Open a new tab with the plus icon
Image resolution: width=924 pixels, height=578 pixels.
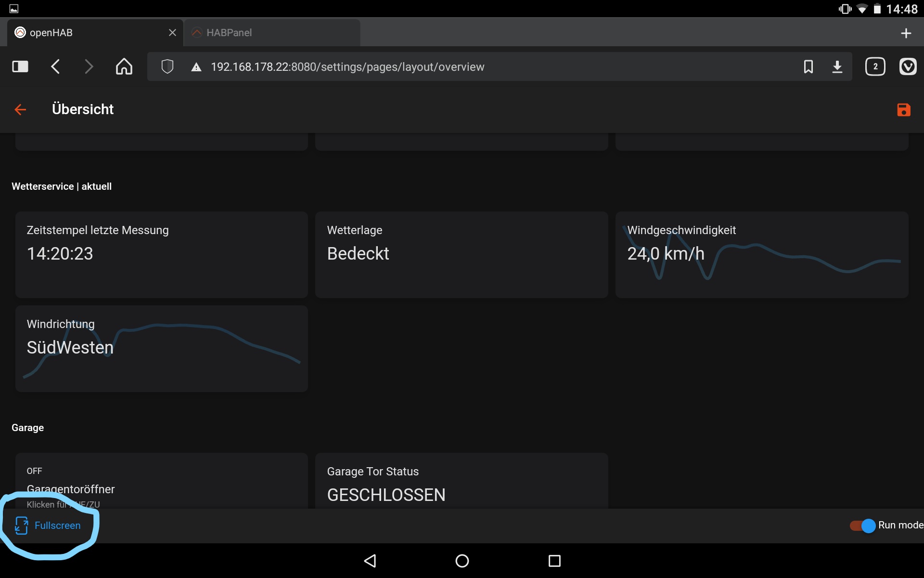tap(906, 33)
